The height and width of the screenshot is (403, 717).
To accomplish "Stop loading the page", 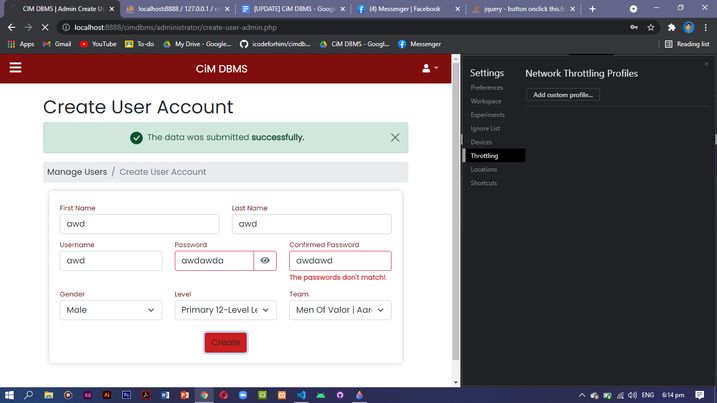I will (45, 27).
